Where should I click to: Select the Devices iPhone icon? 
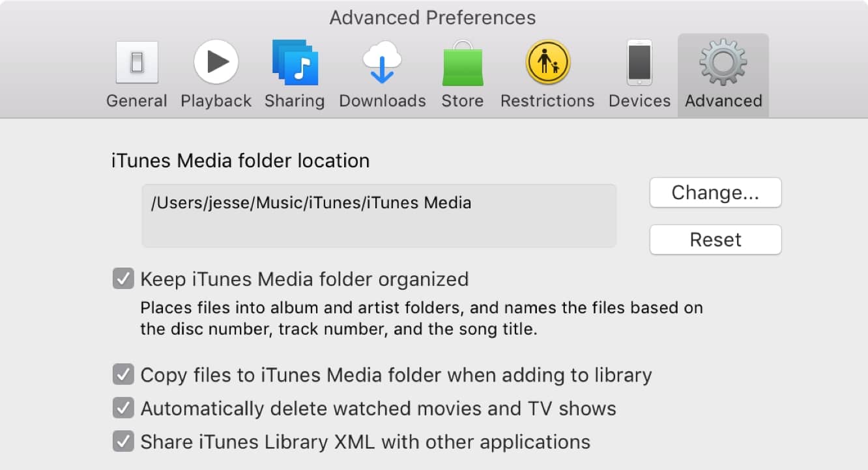tap(639, 62)
